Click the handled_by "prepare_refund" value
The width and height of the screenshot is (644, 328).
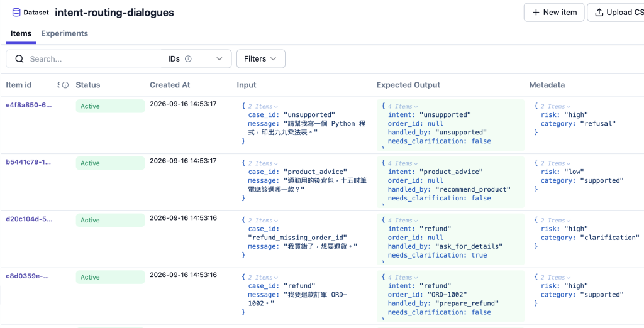(467, 303)
